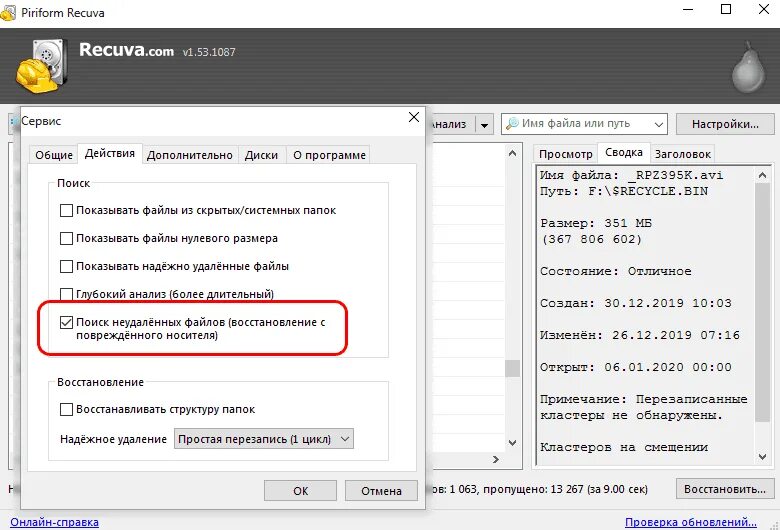Click the file name _RPZ395K.avi text
Viewport: 780px width, 530px height.
point(676,175)
